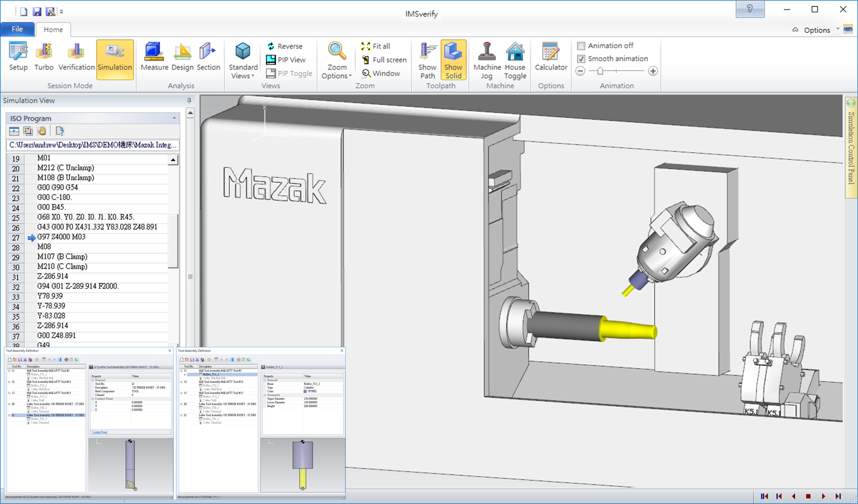Select the Home ribbon tab
This screenshot has height=504, width=858.
(53, 30)
